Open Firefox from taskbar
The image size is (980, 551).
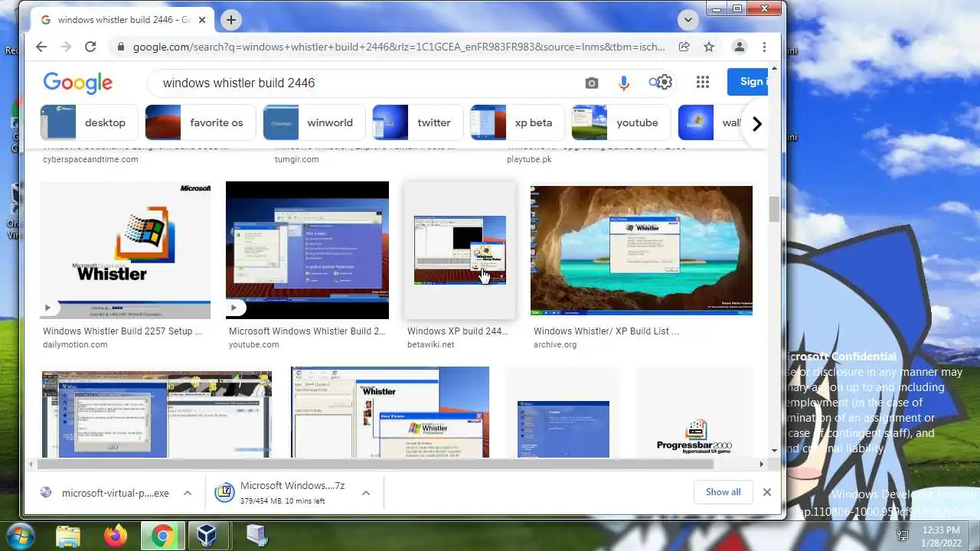116,536
